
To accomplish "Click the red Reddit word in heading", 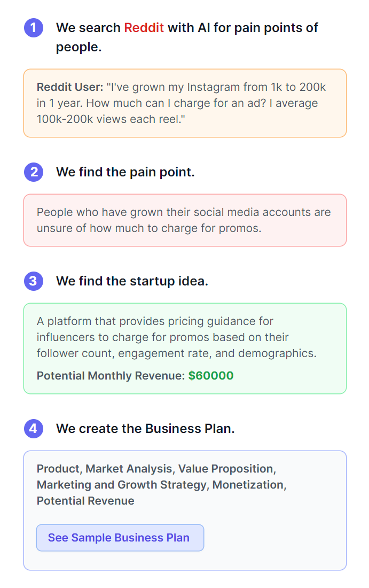I will point(144,28).
